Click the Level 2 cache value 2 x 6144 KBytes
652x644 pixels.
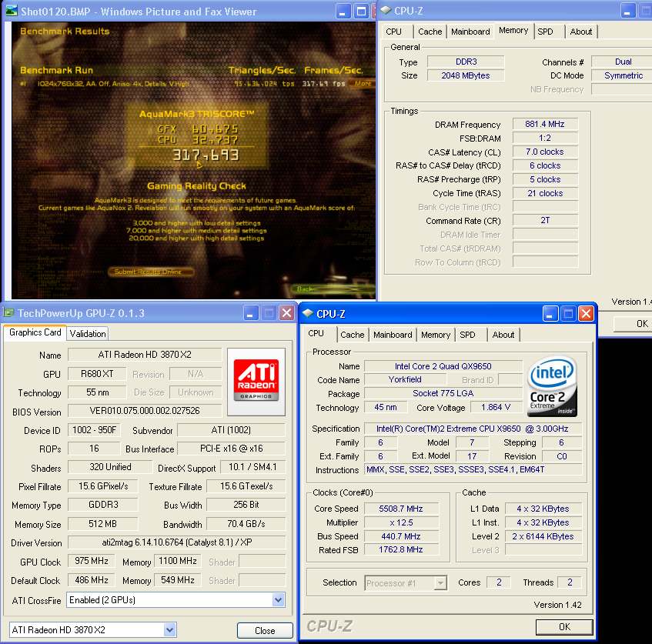[543, 536]
